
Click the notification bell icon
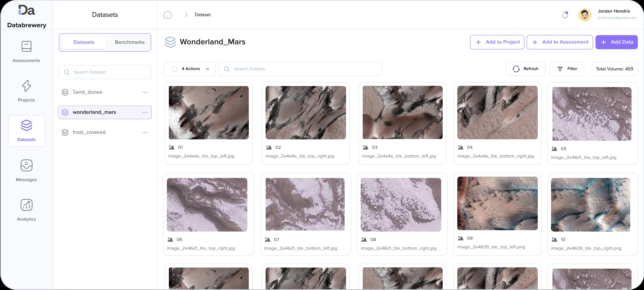click(x=565, y=15)
